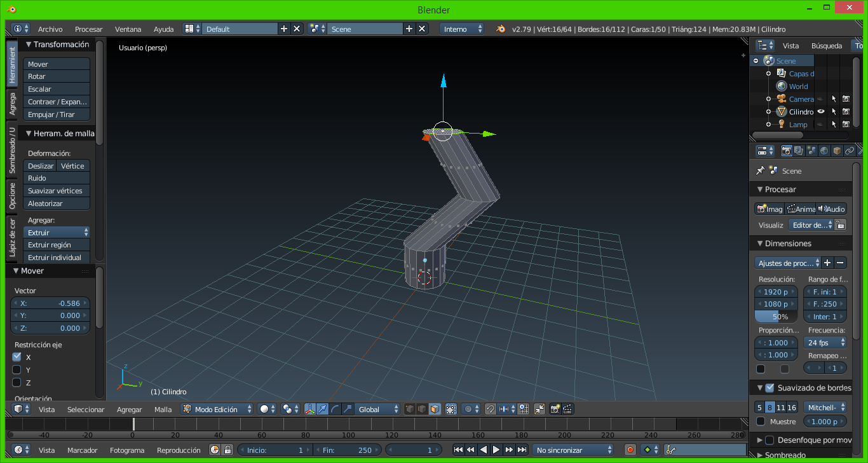Image resolution: width=868 pixels, height=463 pixels.
Task: Click the face select mode cube icon
Action: [435, 410]
